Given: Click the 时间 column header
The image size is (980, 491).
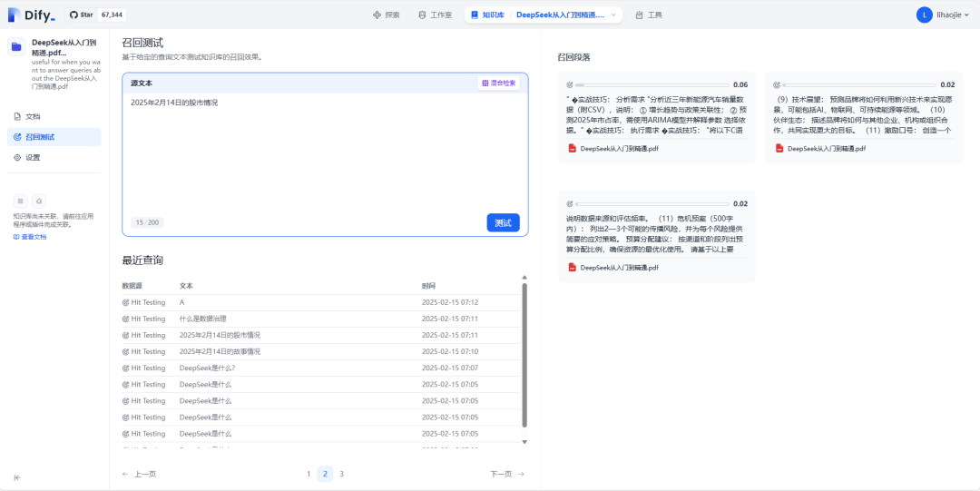Looking at the screenshot, I should 428,286.
